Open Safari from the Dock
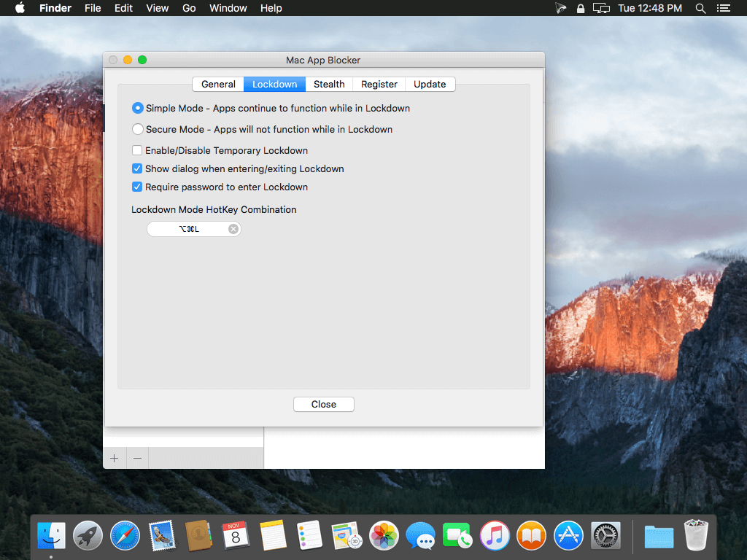Screen dimensions: 747x560 click(125, 535)
